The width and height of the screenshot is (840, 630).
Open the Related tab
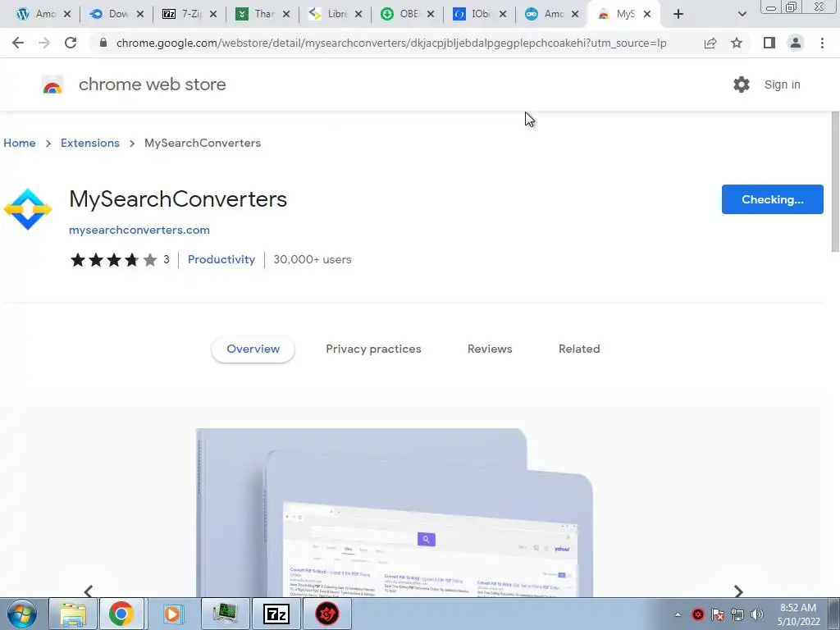579,349
